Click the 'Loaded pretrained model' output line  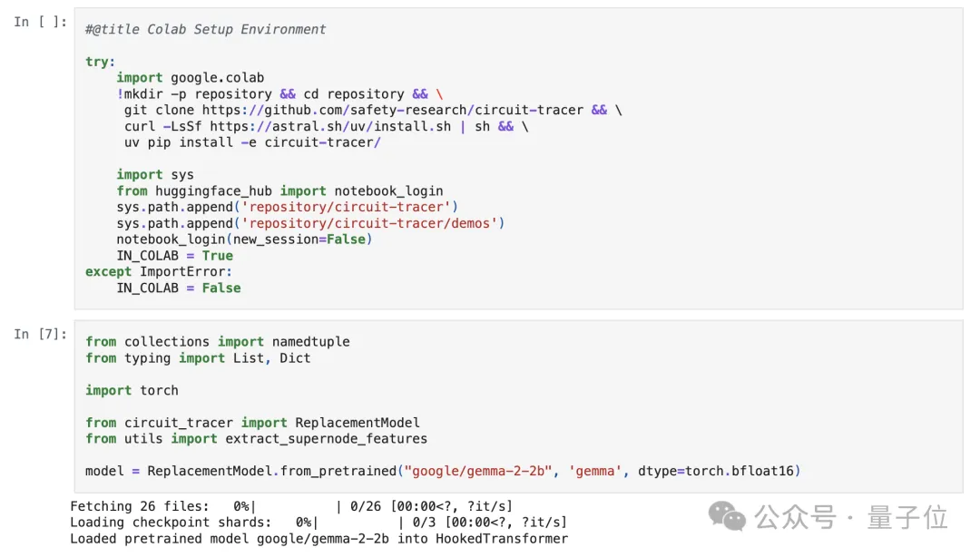click(318, 539)
